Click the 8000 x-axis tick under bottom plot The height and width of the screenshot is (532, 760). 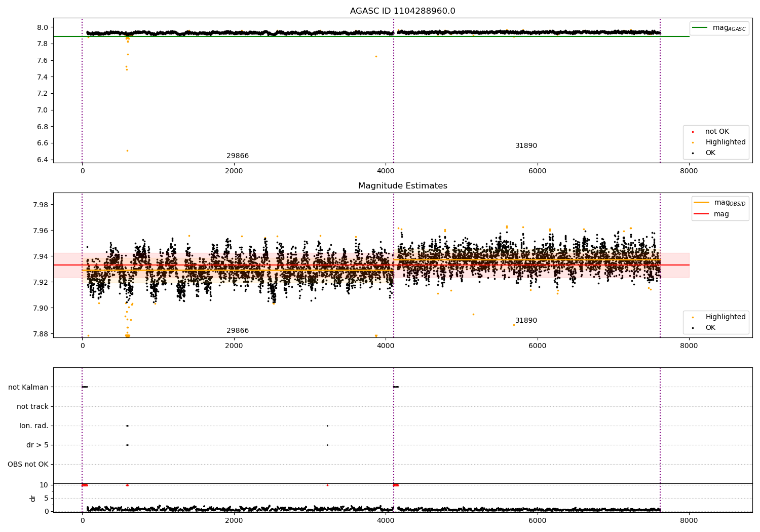tap(689, 520)
